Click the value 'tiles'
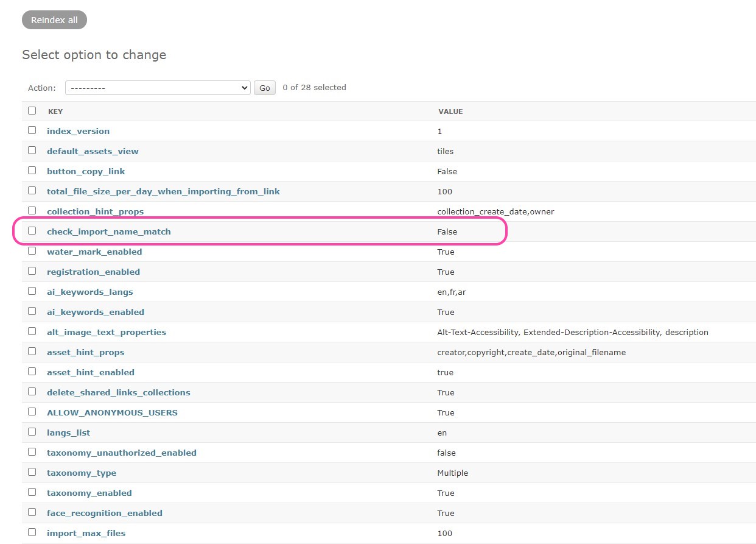 (x=445, y=151)
